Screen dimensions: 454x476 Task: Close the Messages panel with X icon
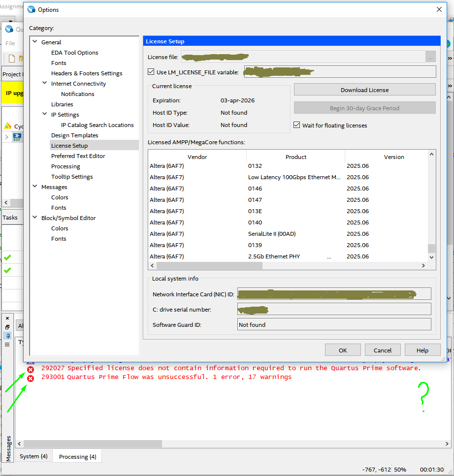tap(7, 318)
